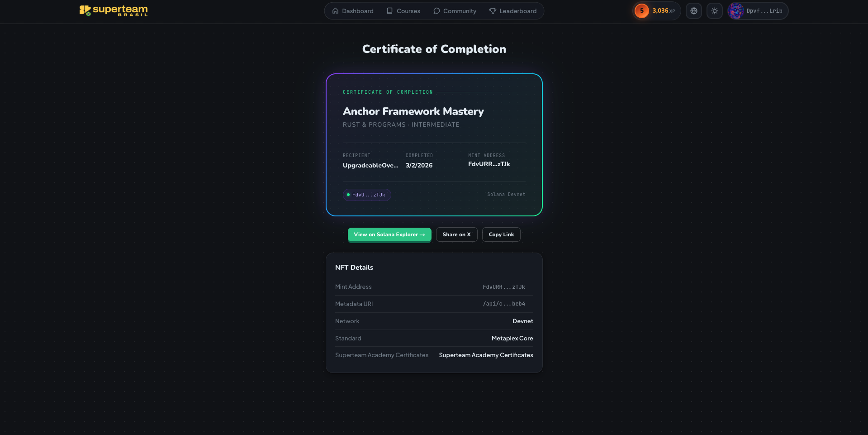The image size is (868, 435).
Task: Click the Network value Devnet
Action: click(x=523, y=321)
